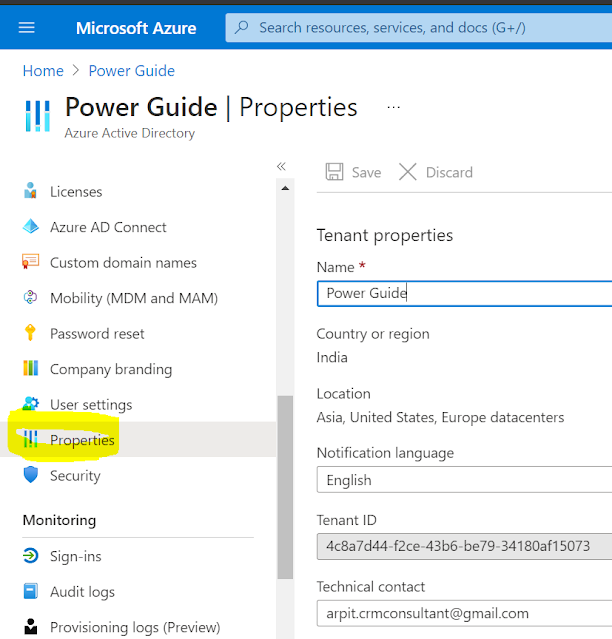Open Notification language English dropdown
Screen dimensions: 612x639
pos(465,480)
